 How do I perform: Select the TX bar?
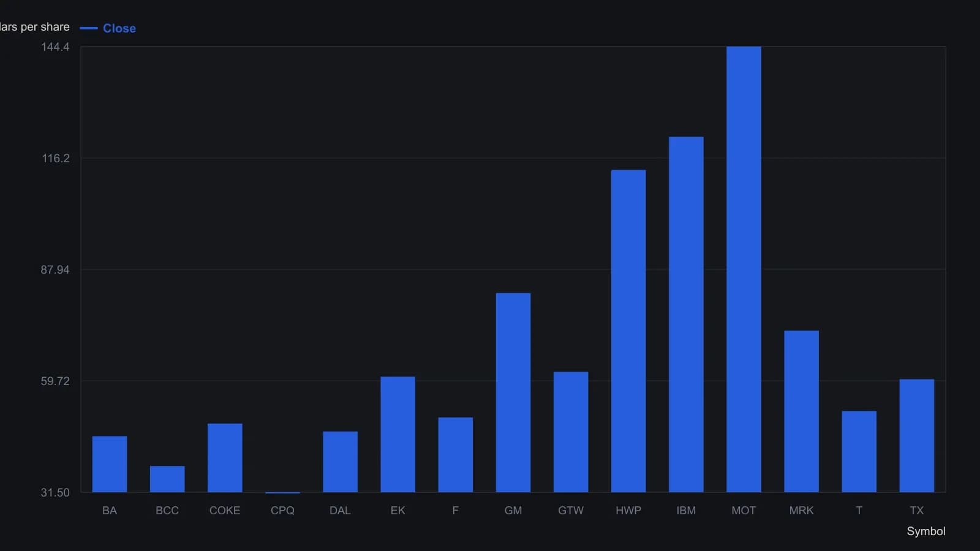click(x=916, y=435)
